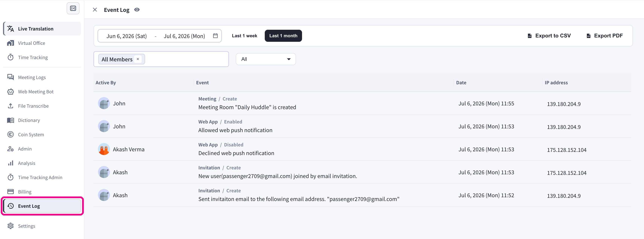Open the Settings menu item
Image resolution: width=644 pixels, height=239 pixels.
click(x=42, y=226)
